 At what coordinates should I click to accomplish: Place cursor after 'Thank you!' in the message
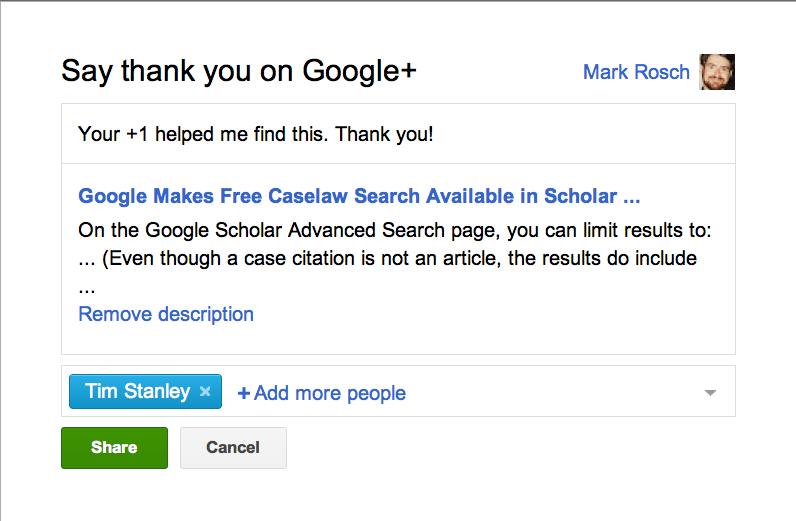[435, 135]
